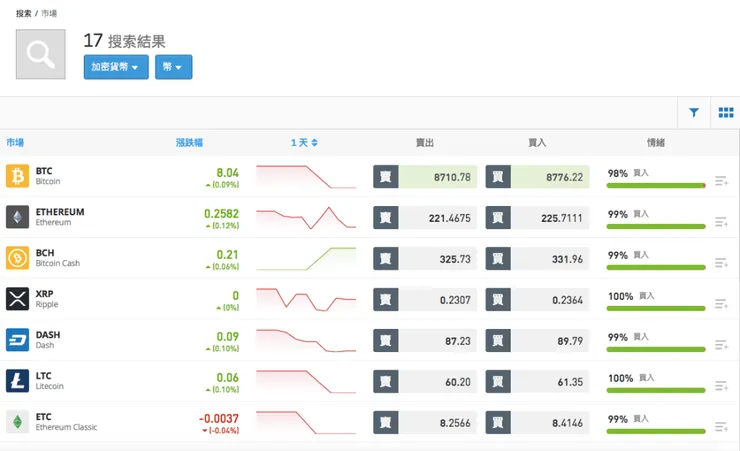740x451 pixels.
Task: Add BCH to watchlist icon
Action: 721,263
